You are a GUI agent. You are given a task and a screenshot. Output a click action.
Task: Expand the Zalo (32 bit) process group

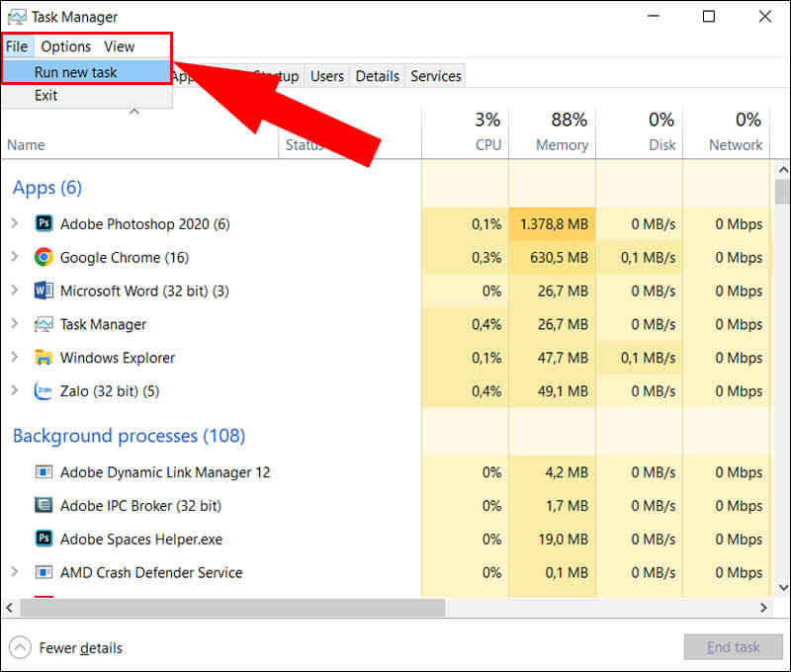click(x=15, y=390)
